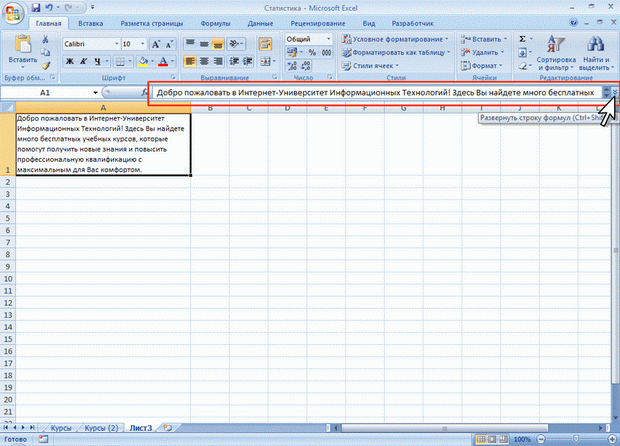Open the Общий number format dropdown
620x446 pixels.
[x=329, y=39]
